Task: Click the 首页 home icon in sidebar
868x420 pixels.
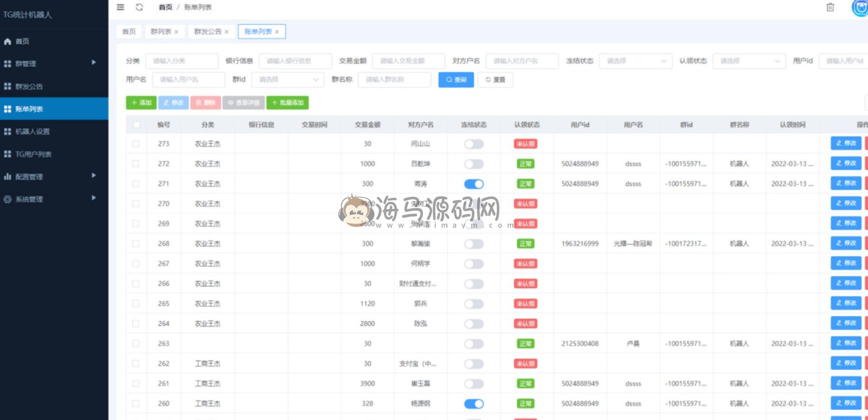Action: tap(8, 41)
